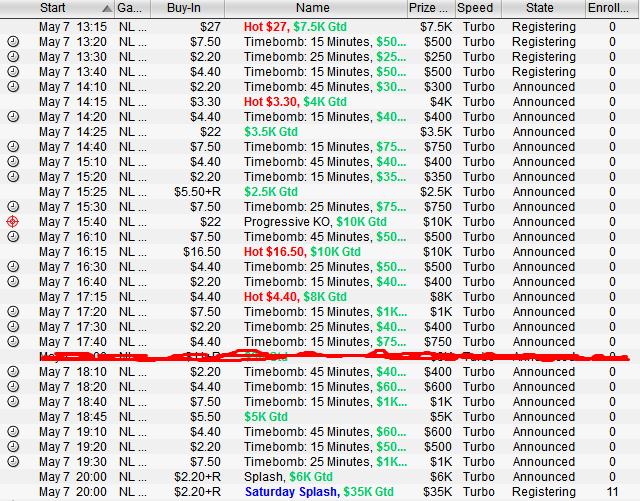Click the clock icon on the 16:10 Timebomb row
640x501 pixels.
pos(13,237)
